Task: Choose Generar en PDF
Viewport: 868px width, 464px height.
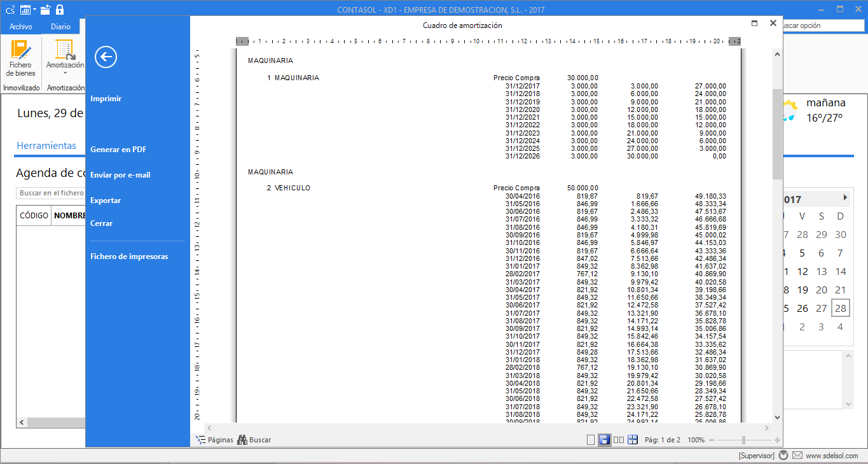Action: [x=118, y=150]
